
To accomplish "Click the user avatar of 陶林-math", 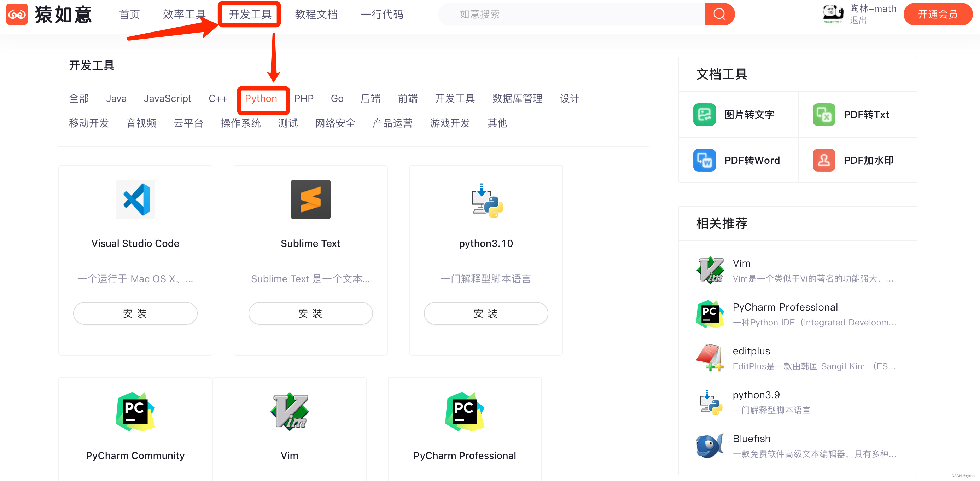I will click(x=833, y=14).
